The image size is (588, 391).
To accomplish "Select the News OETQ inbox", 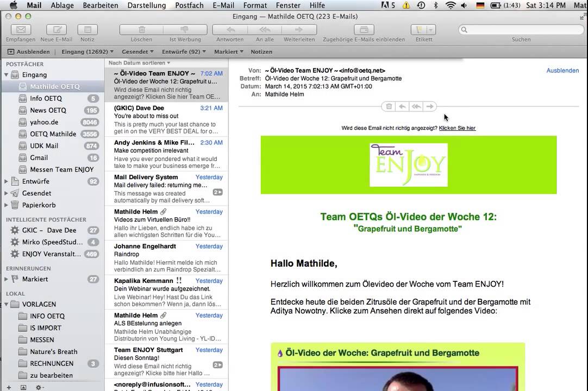I will coord(53,110).
